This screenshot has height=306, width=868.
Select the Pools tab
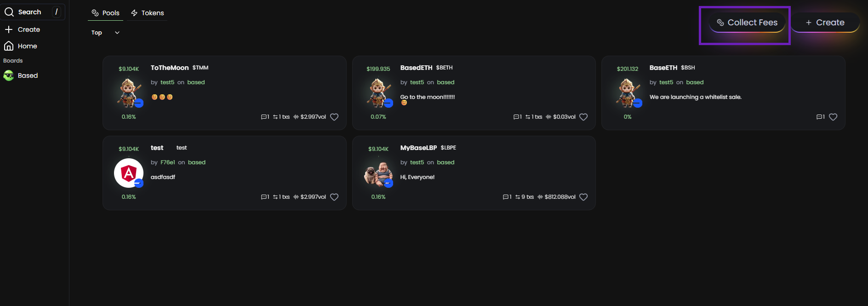(x=106, y=13)
